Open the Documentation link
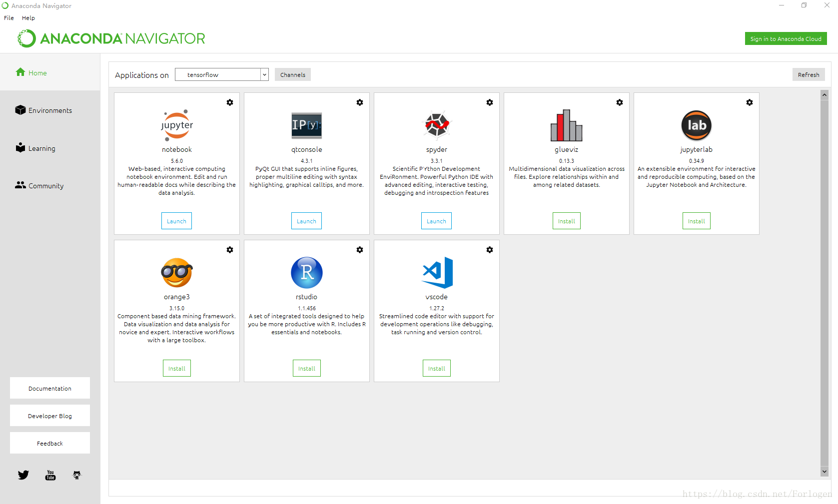This screenshot has width=838, height=504. click(x=50, y=388)
